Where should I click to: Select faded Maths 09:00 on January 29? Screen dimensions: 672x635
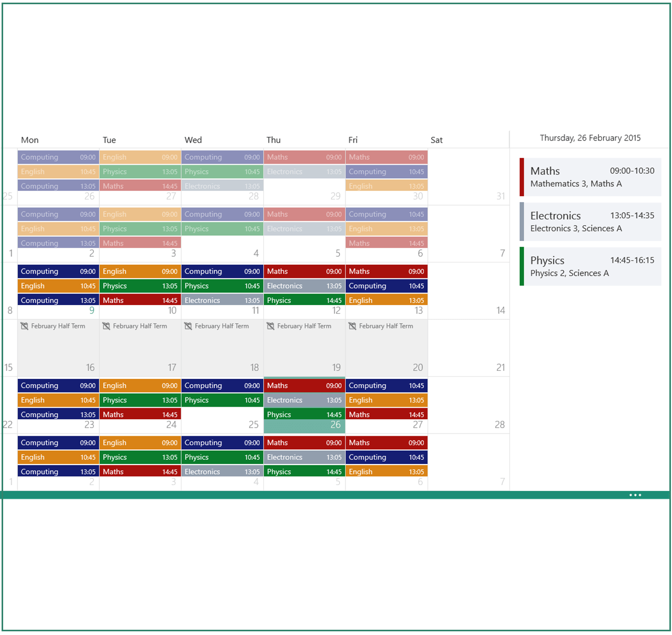304,157
